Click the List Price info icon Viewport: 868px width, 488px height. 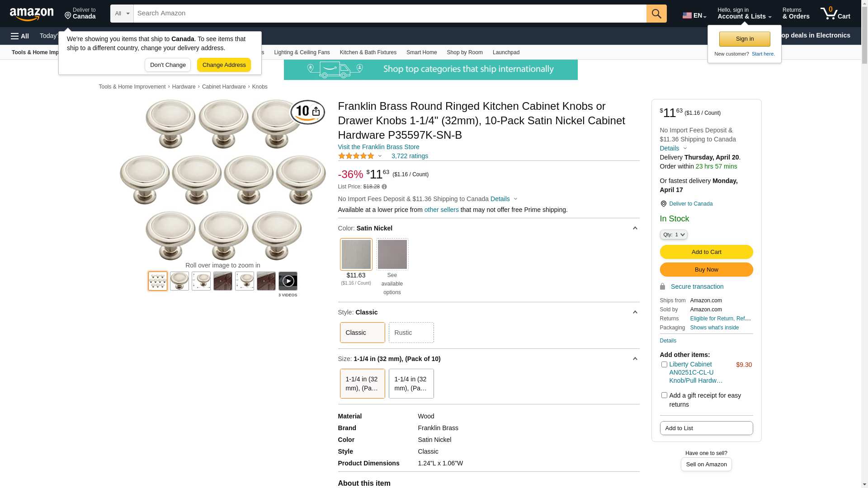[x=384, y=187]
